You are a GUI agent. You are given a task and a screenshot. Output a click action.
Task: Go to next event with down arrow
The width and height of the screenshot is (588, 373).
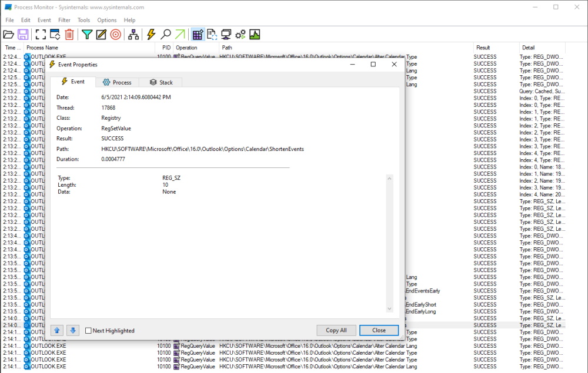[x=73, y=330]
